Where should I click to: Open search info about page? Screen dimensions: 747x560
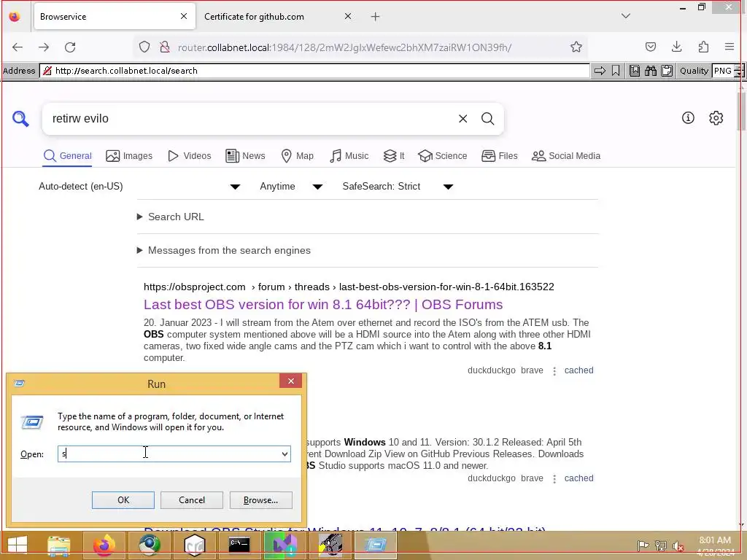pyautogui.click(x=688, y=117)
